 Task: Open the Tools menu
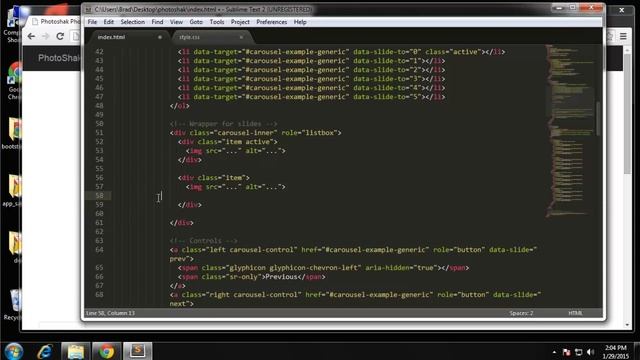pyautogui.click(x=217, y=22)
